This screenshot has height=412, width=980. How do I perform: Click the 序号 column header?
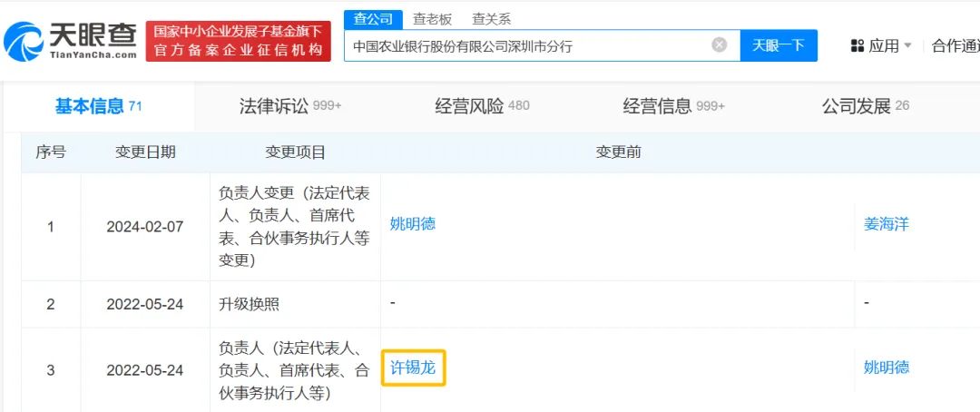point(51,152)
